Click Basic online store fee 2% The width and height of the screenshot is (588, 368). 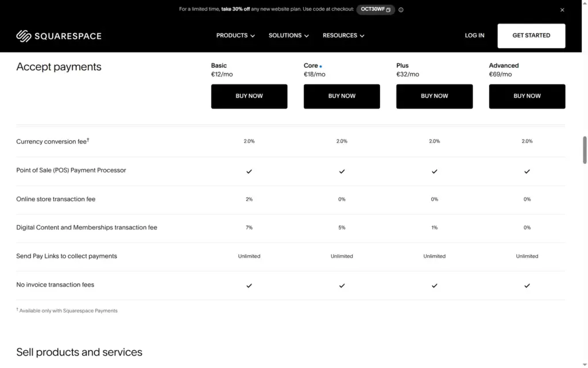(249, 199)
